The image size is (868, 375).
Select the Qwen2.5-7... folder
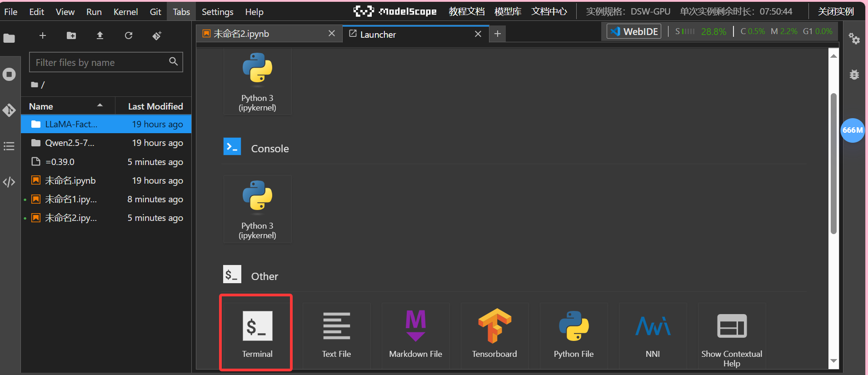106,143
